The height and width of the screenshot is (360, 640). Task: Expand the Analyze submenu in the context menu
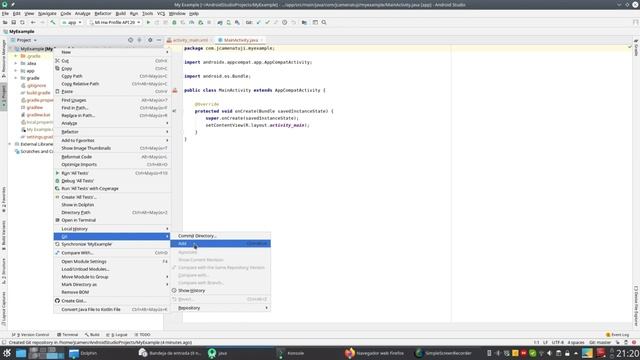click(x=112, y=123)
